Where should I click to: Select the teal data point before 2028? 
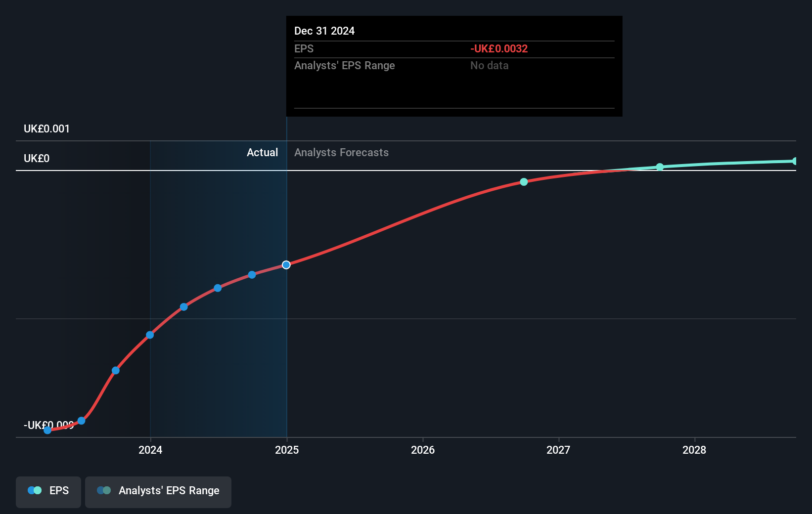(659, 167)
